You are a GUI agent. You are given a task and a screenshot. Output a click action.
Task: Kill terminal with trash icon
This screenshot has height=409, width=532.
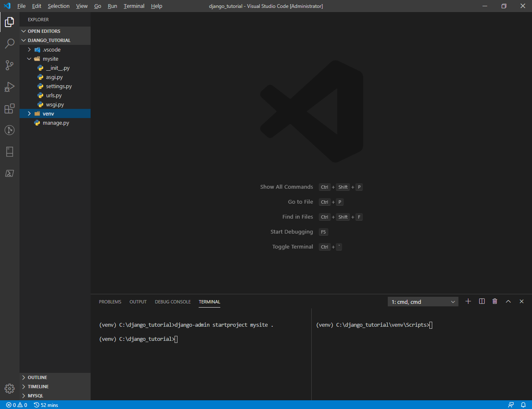[495, 301]
